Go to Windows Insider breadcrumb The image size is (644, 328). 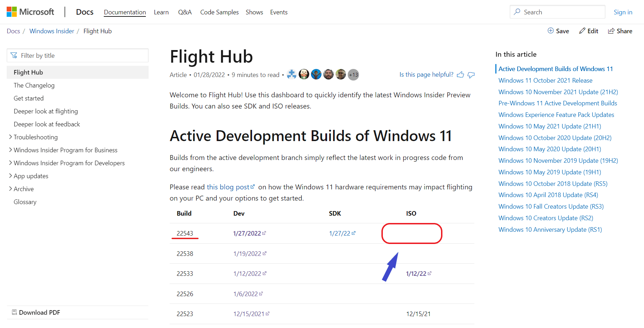(x=52, y=31)
